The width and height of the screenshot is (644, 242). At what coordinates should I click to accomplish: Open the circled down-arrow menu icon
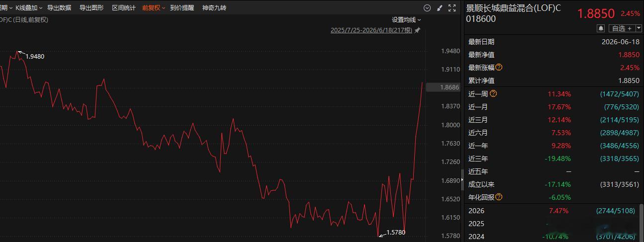coord(427,8)
